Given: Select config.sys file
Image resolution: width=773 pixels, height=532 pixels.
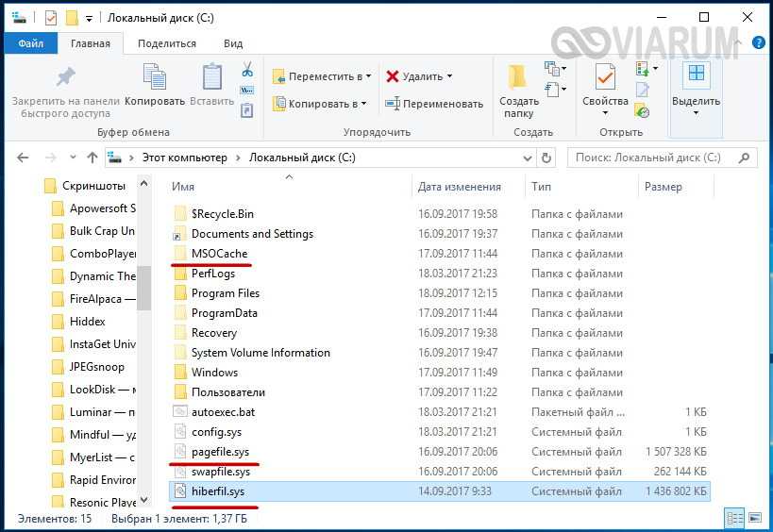Looking at the screenshot, I should coord(216,432).
